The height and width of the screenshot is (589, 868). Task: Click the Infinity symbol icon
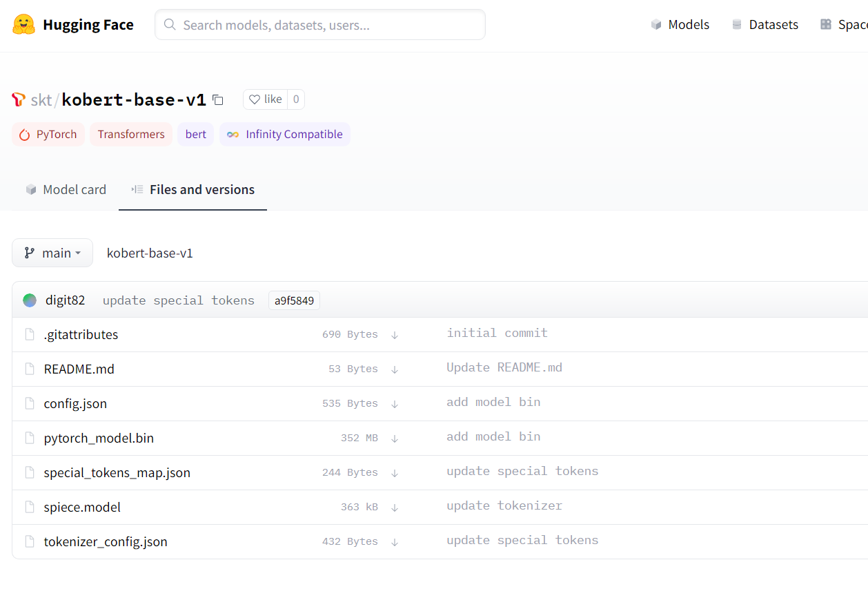click(x=233, y=135)
